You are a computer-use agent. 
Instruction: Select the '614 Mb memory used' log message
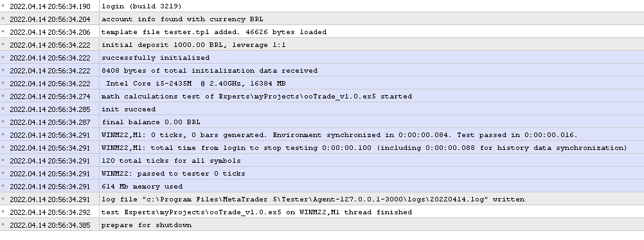142,187
